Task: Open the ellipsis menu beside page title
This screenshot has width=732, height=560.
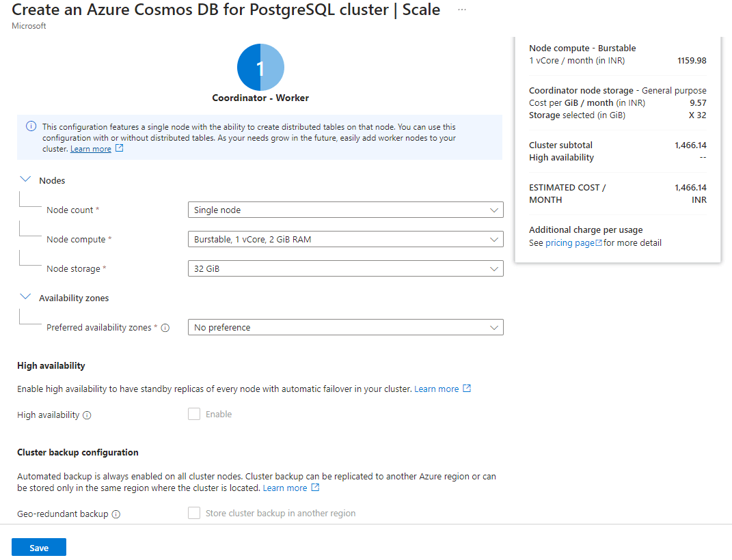Action: click(x=462, y=10)
